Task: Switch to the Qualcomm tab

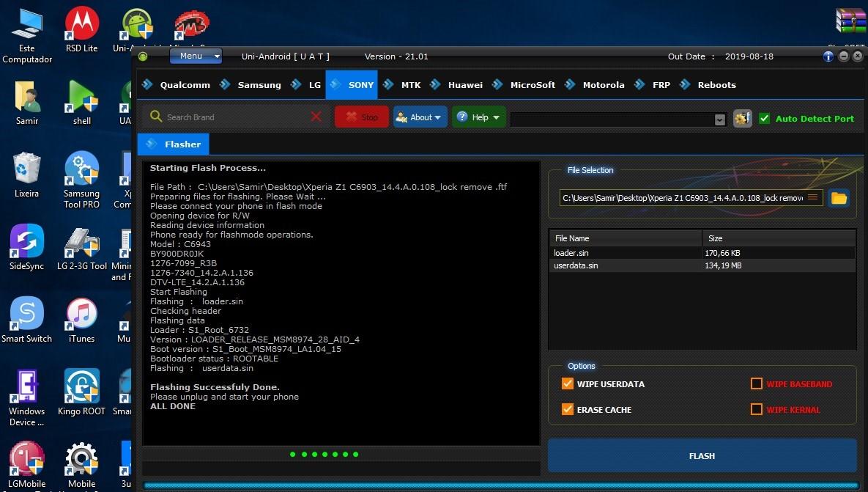Action: click(177, 85)
